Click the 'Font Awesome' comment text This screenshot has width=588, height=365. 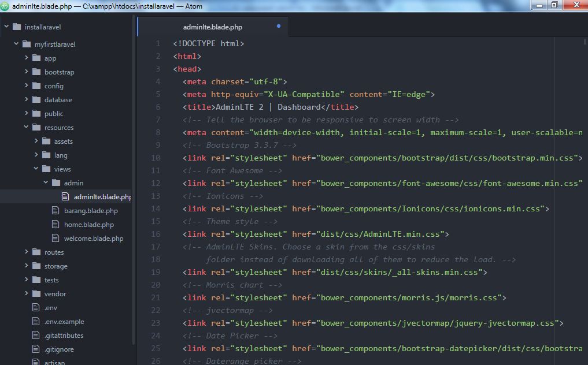[x=234, y=170]
